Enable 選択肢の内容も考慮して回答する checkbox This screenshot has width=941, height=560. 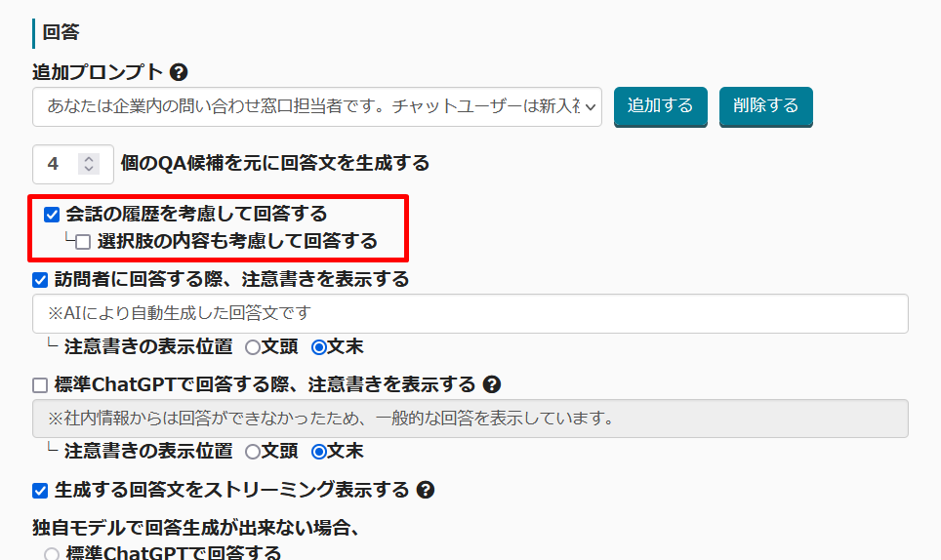83,241
